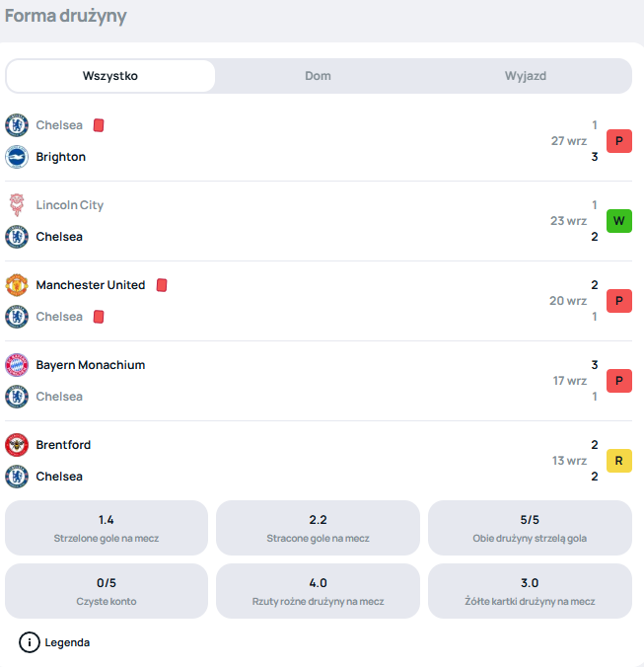Click the Strzelone gole na mecz stat card
The height and width of the screenshot is (667, 644).
pyautogui.click(x=107, y=528)
